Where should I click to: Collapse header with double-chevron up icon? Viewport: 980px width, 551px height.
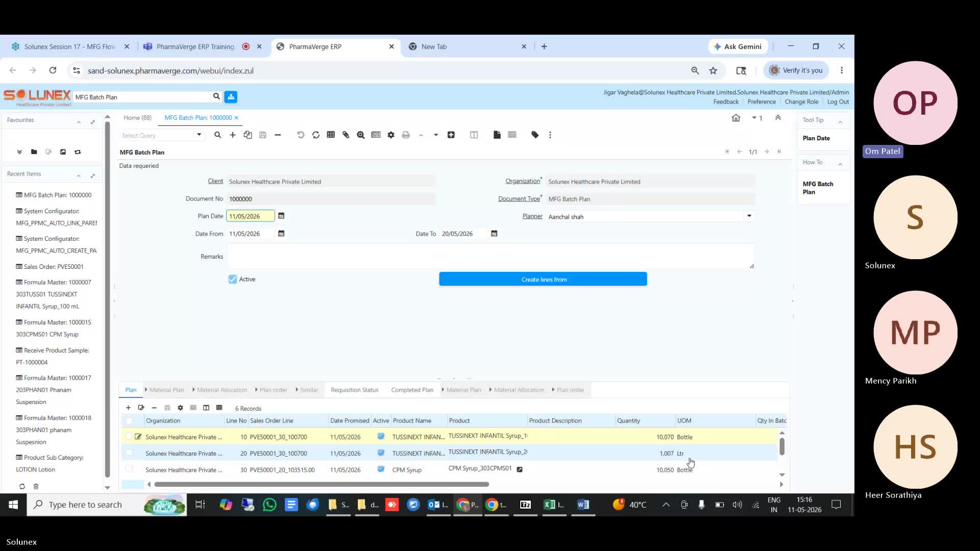click(x=778, y=118)
